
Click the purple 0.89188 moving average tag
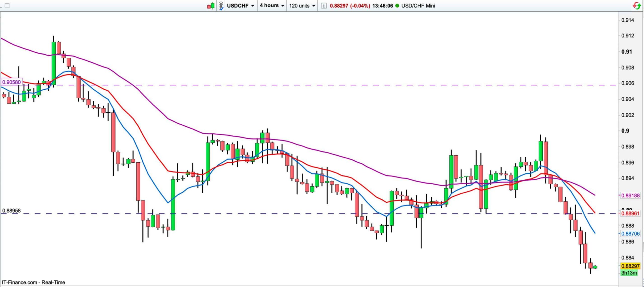[630, 195]
